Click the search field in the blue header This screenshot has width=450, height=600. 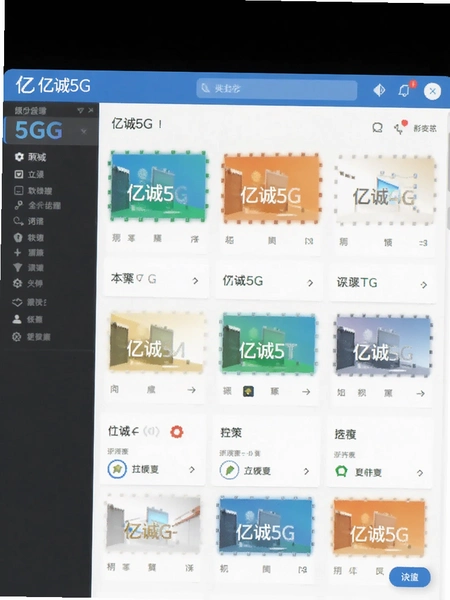(277, 89)
